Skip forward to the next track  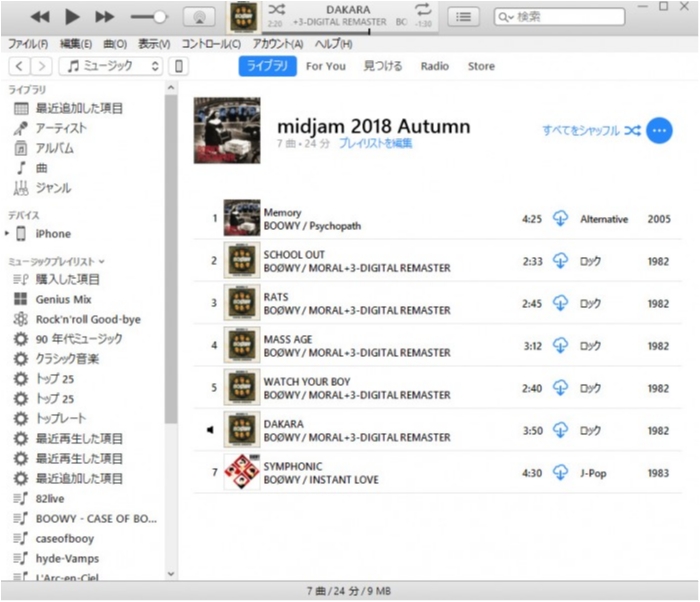(104, 17)
